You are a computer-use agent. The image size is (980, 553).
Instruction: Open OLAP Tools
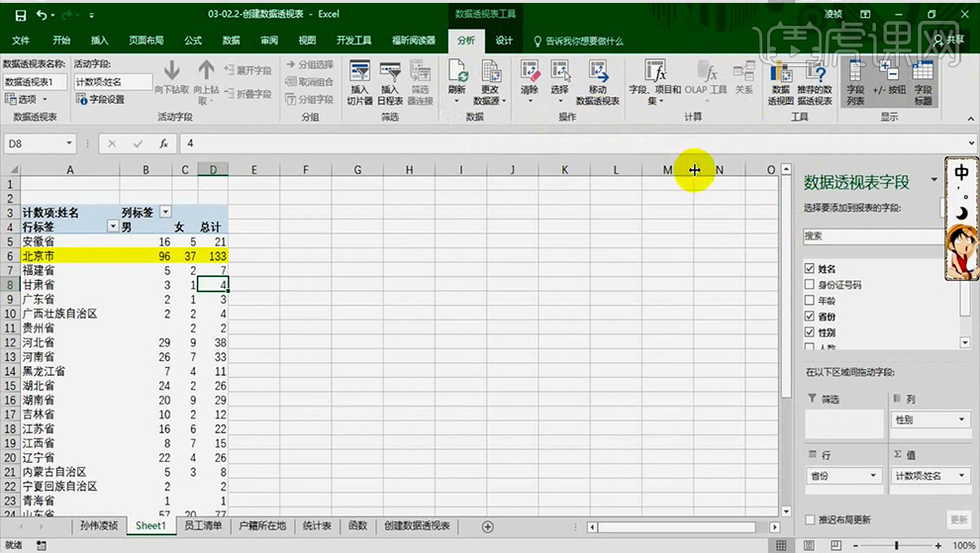(706, 82)
